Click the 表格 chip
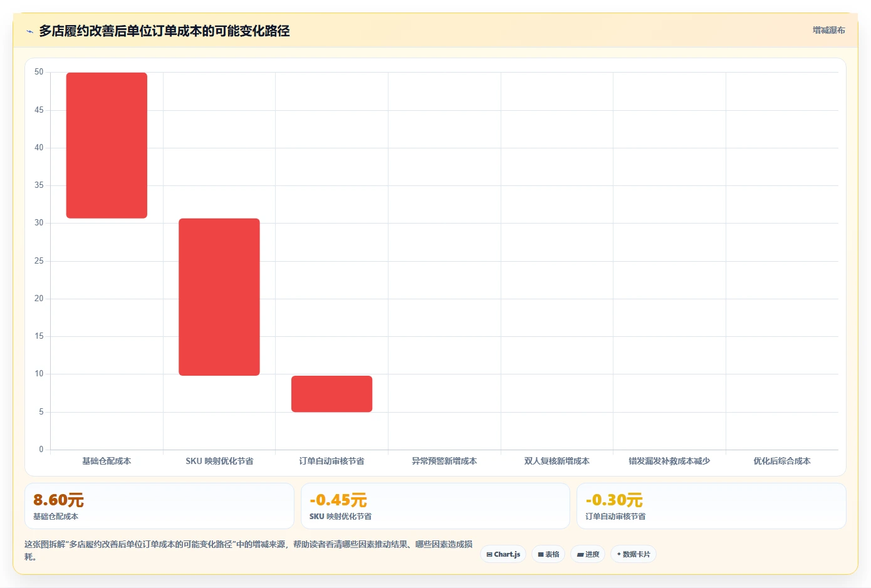 coord(548,554)
